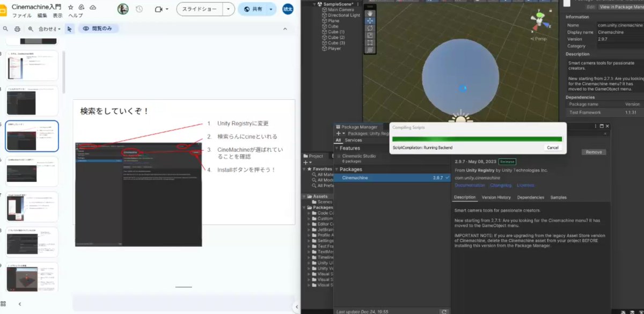Select the Rect tool in Unity scene toolbar

coord(370,42)
